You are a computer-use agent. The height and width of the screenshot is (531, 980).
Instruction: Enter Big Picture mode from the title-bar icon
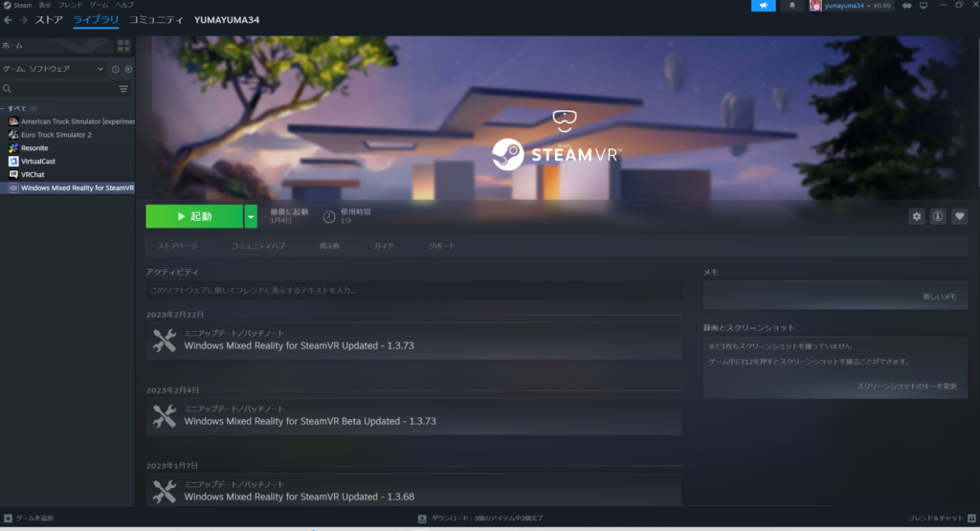pyautogui.click(x=924, y=6)
